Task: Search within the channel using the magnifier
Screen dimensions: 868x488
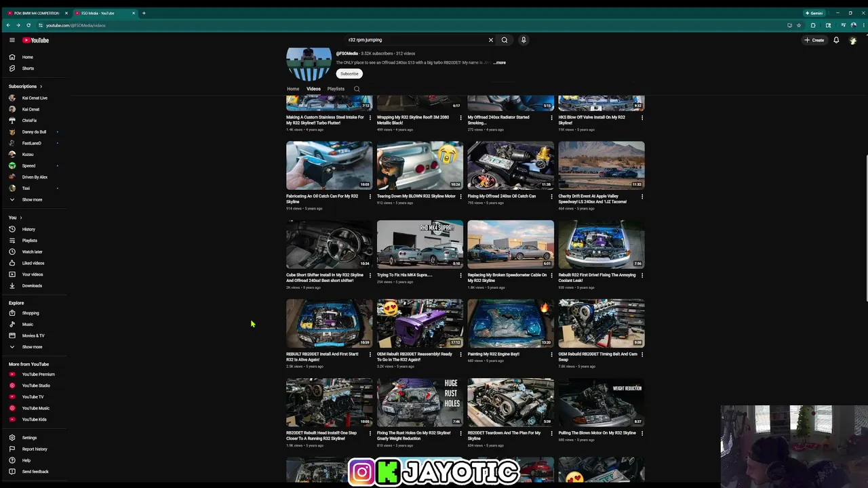Action: pyautogui.click(x=357, y=89)
